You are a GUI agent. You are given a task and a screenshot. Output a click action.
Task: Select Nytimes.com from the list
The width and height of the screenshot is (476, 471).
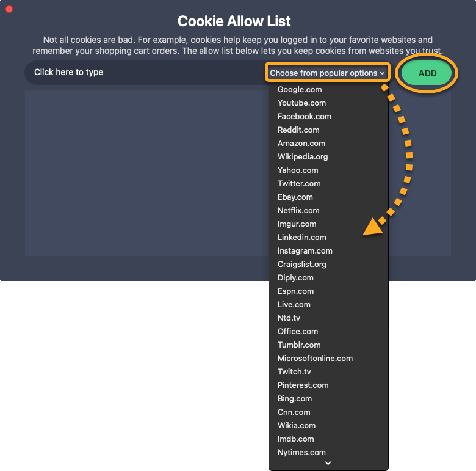click(301, 453)
